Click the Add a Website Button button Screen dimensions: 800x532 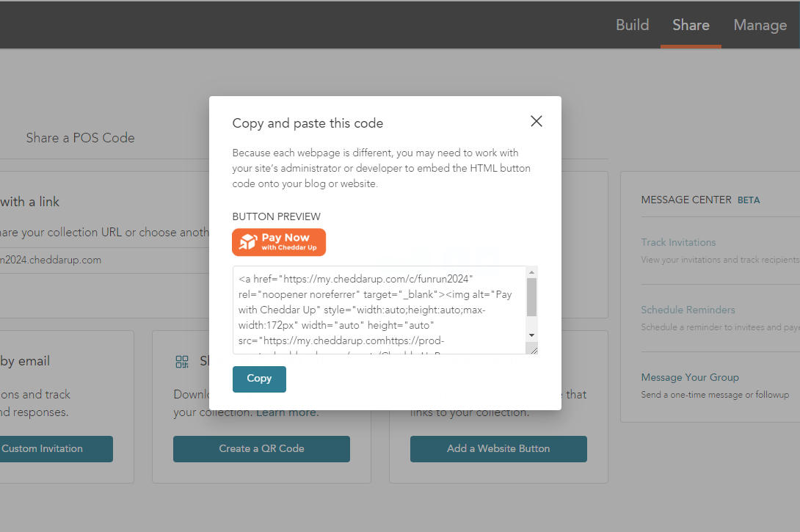pyautogui.click(x=498, y=449)
